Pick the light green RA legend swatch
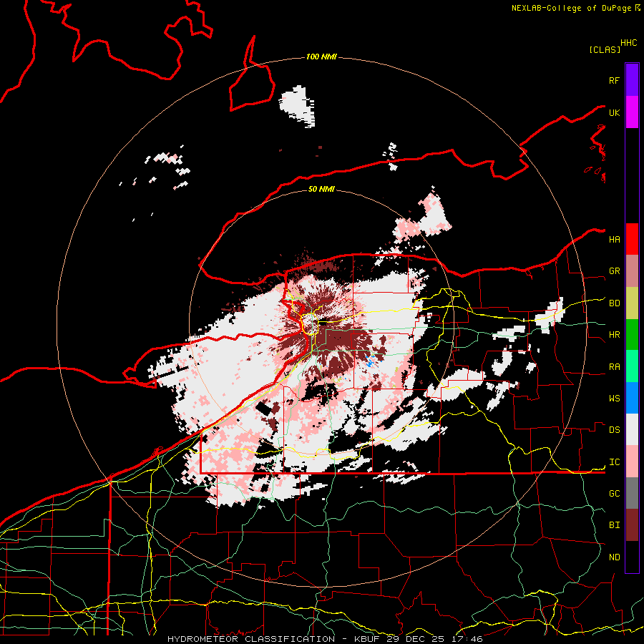The image size is (644, 644). coord(632,366)
